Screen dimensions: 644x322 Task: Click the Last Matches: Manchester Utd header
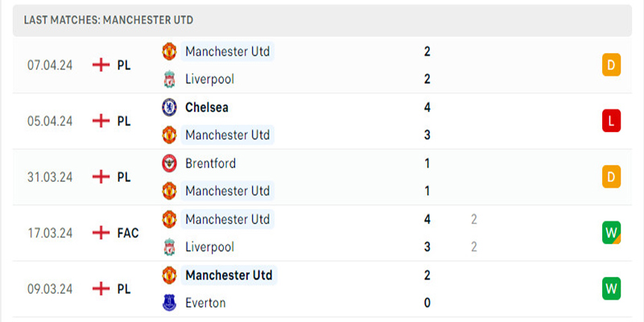[109, 19]
